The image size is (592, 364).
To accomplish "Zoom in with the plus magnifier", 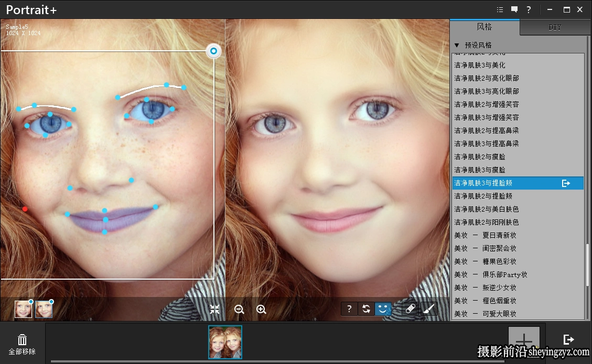I will [x=261, y=310].
